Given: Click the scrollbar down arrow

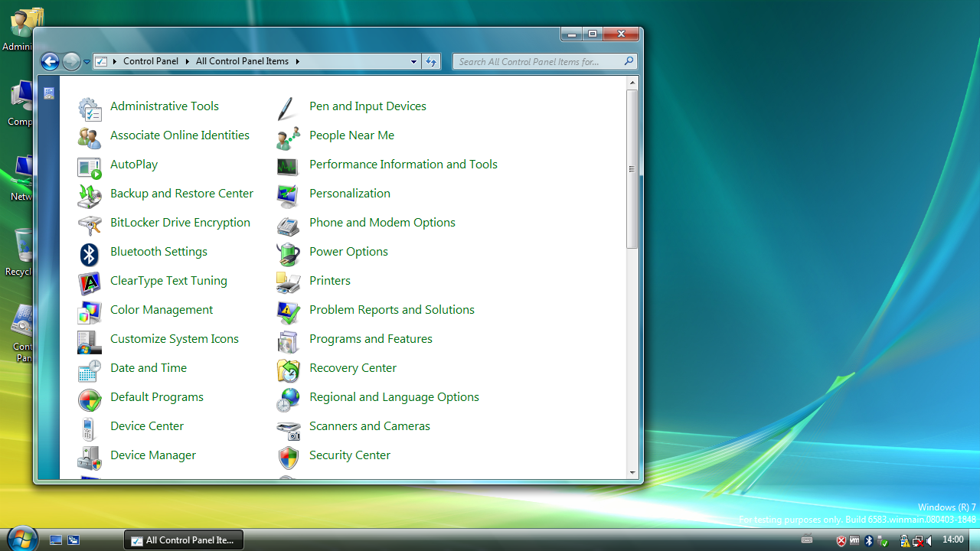Looking at the screenshot, I should (x=632, y=473).
